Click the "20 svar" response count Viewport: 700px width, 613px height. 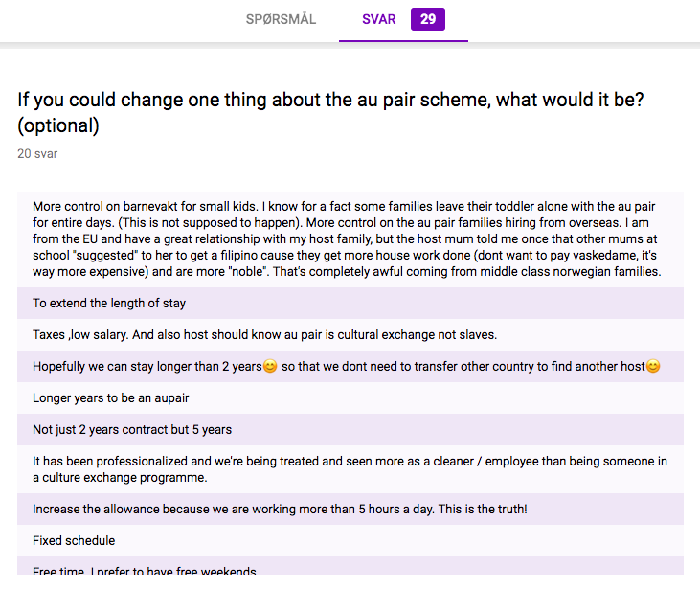pos(37,153)
